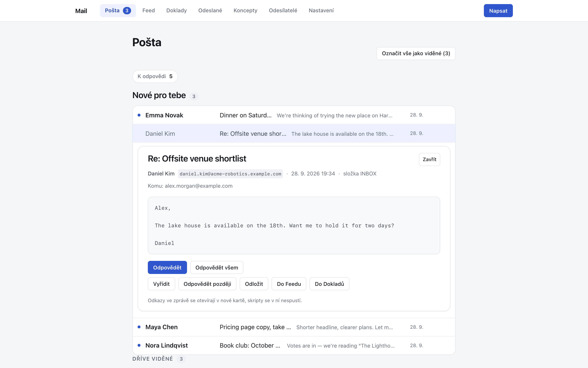This screenshot has height=368, width=588.
Task: Click the Nové pro tebe heading
Action: pos(159,95)
